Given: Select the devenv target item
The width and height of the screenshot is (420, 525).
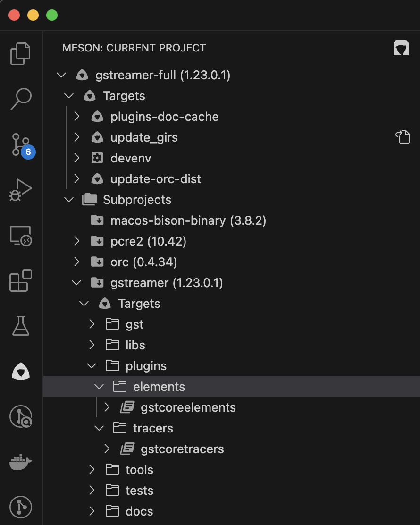Looking at the screenshot, I should (x=131, y=158).
